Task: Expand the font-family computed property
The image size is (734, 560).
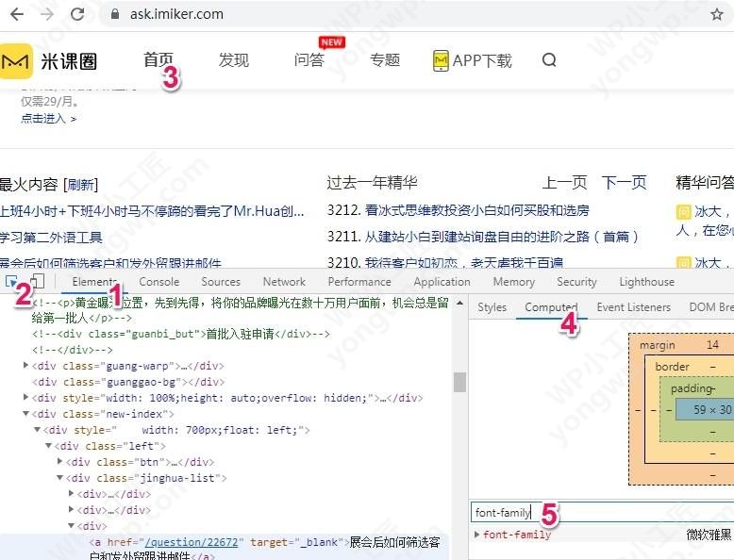Action: 477,535
